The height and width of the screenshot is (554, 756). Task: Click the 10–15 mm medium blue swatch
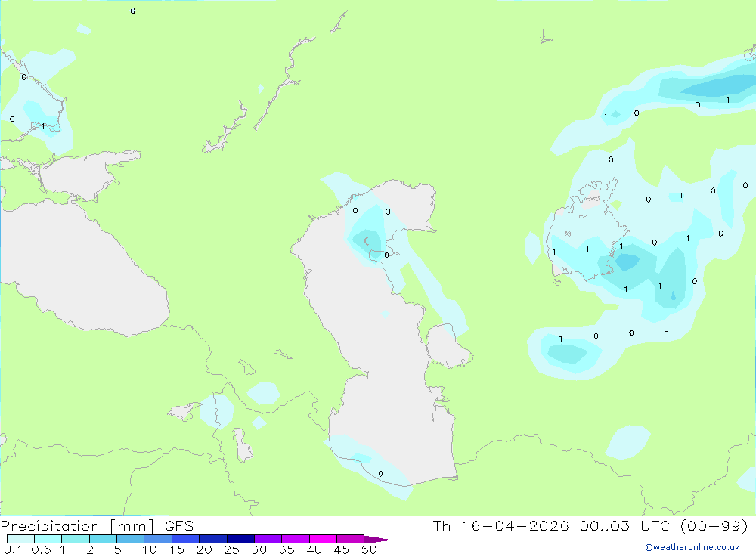click(x=158, y=539)
